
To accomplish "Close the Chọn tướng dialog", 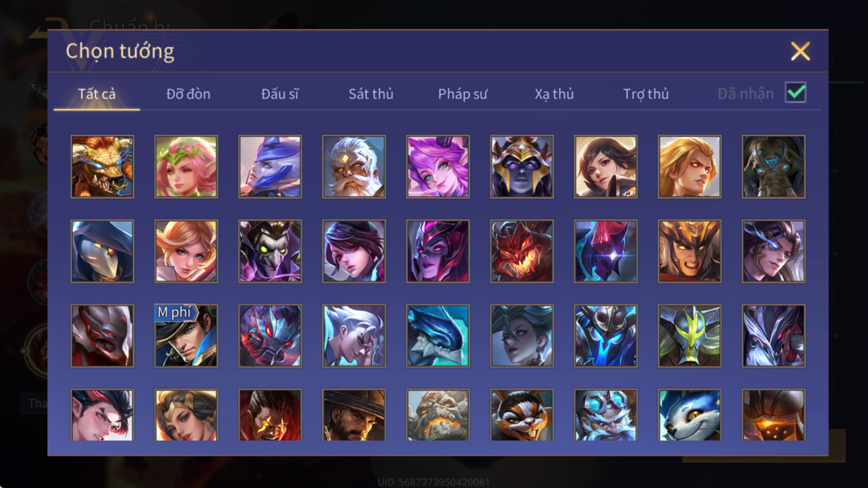I will point(800,51).
